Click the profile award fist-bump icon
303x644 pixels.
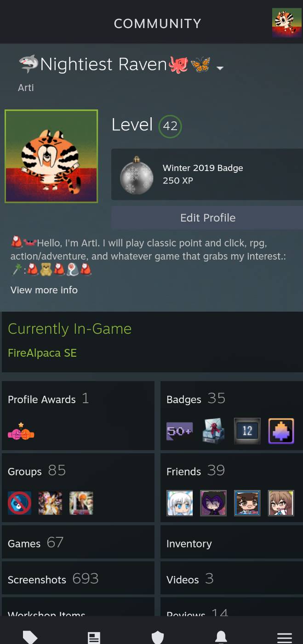(21, 432)
